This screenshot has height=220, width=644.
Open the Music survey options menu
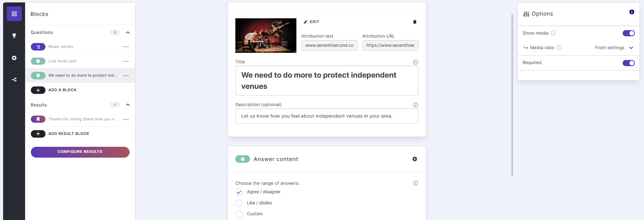click(126, 47)
